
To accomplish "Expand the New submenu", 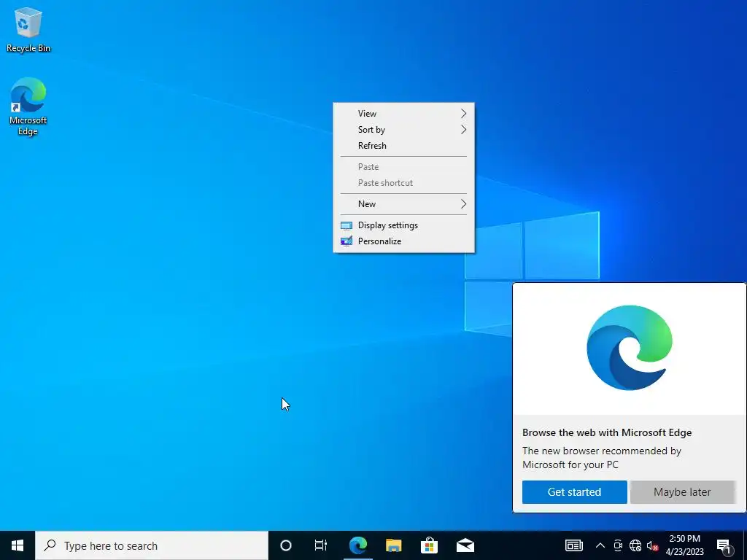I will click(403, 204).
